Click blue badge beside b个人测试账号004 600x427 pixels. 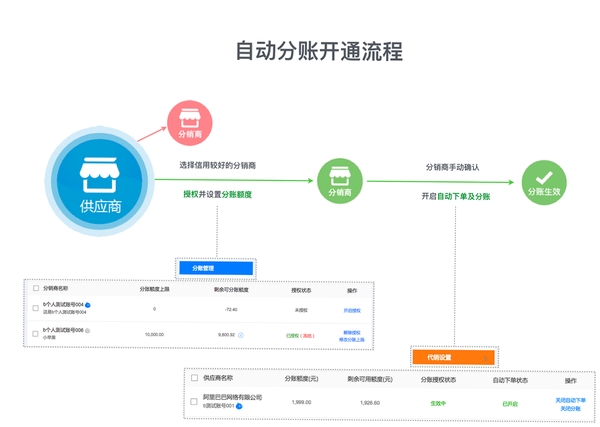88,305
